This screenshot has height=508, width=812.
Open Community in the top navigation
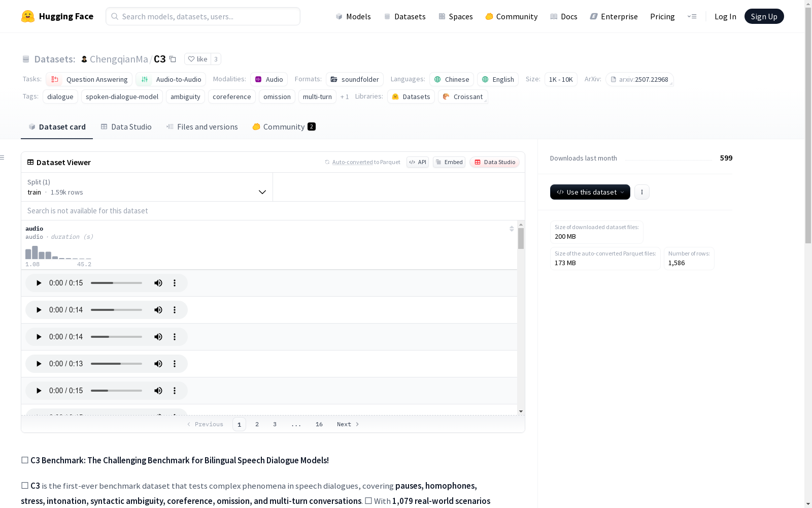tap(512, 16)
